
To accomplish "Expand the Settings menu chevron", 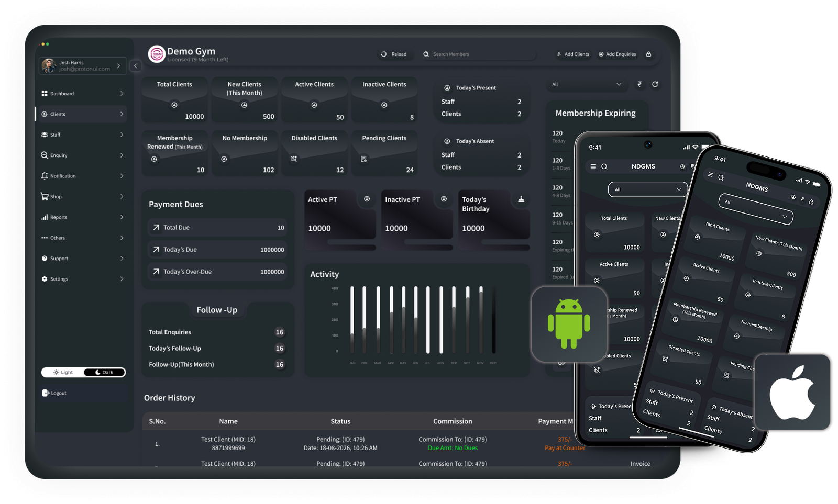I will tap(122, 279).
